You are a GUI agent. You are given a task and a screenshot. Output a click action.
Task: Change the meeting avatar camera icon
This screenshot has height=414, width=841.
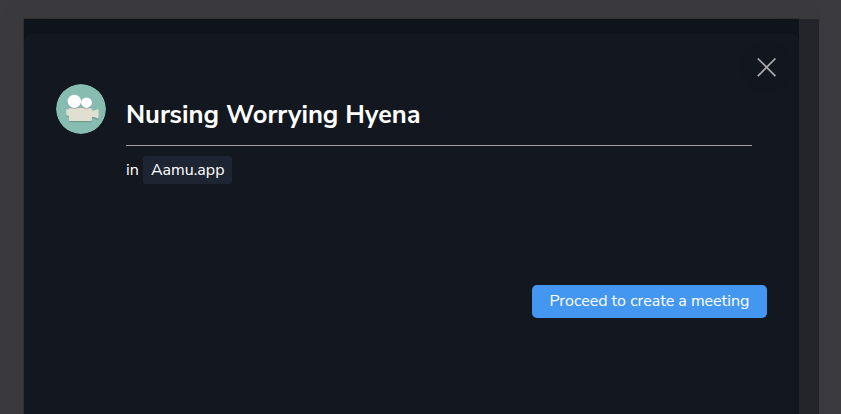click(x=81, y=109)
